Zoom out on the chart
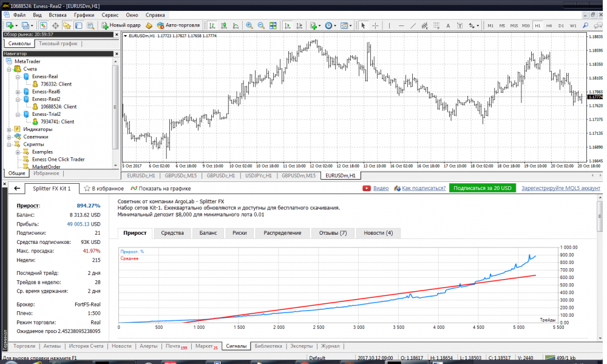607x364 pixels. tap(261, 25)
